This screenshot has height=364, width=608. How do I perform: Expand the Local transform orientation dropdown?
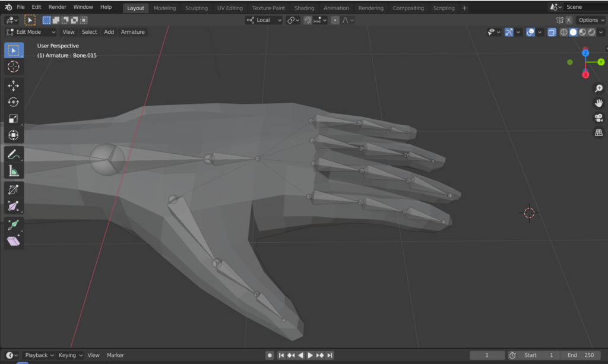point(264,20)
